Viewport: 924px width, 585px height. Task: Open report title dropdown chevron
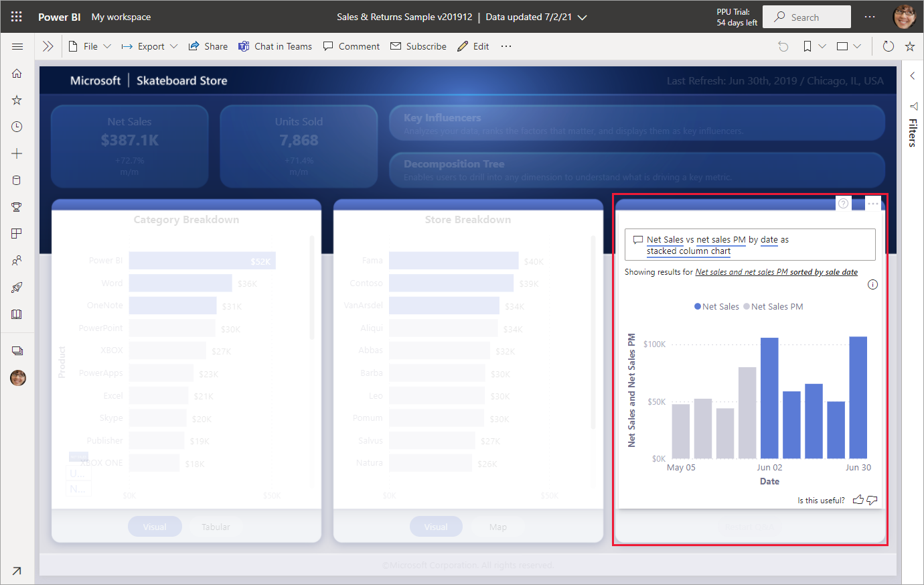pos(582,17)
